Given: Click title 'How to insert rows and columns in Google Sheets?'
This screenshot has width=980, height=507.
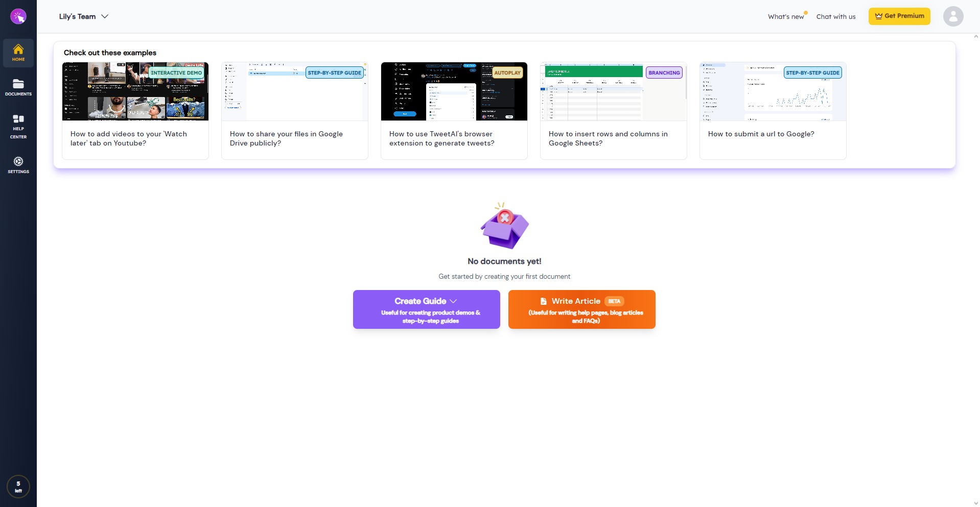Looking at the screenshot, I should coord(608,138).
